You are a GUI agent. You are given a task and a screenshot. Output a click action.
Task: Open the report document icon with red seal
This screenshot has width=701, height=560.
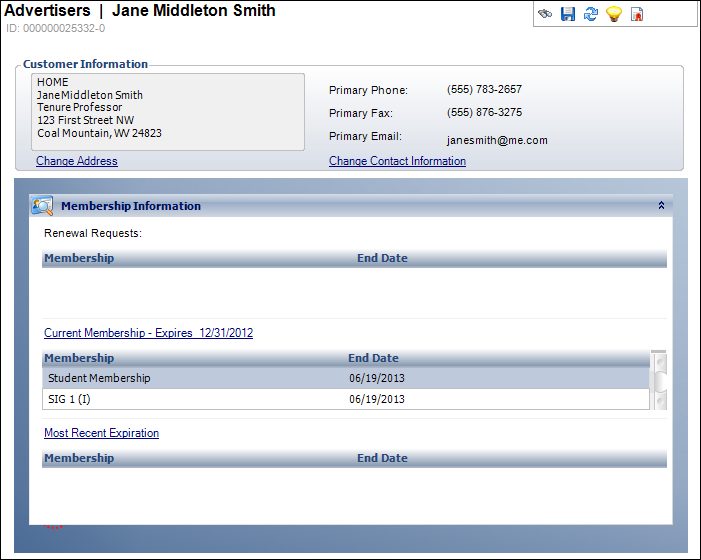(637, 14)
